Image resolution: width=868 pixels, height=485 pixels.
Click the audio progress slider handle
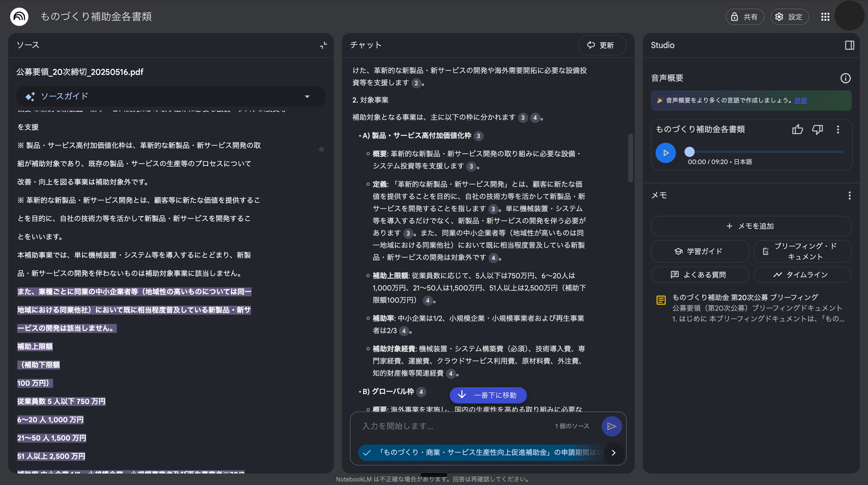(689, 152)
